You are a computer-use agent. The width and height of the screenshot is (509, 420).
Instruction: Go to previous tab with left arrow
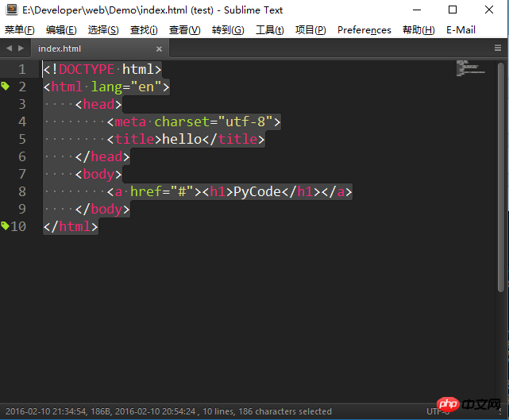coord(9,48)
